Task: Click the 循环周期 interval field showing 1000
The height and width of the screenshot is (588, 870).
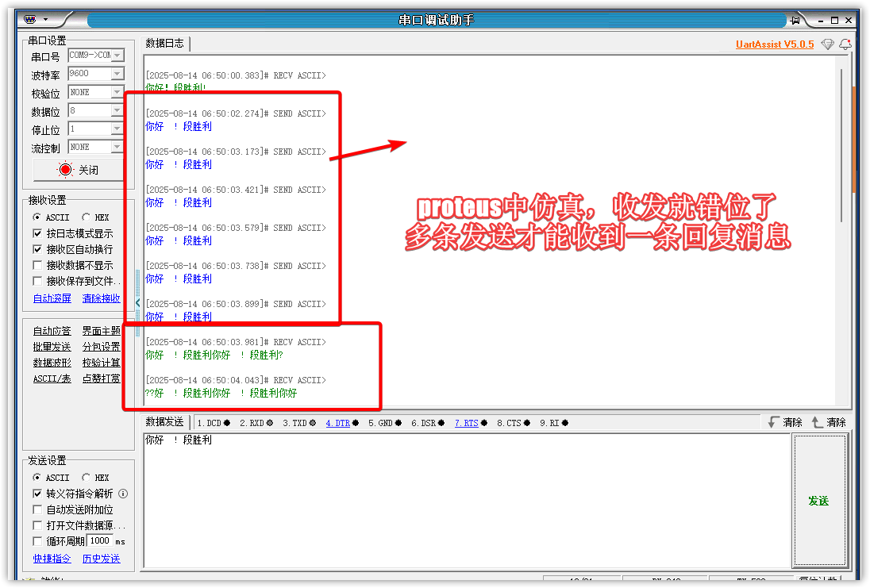Action: pyautogui.click(x=100, y=541)
